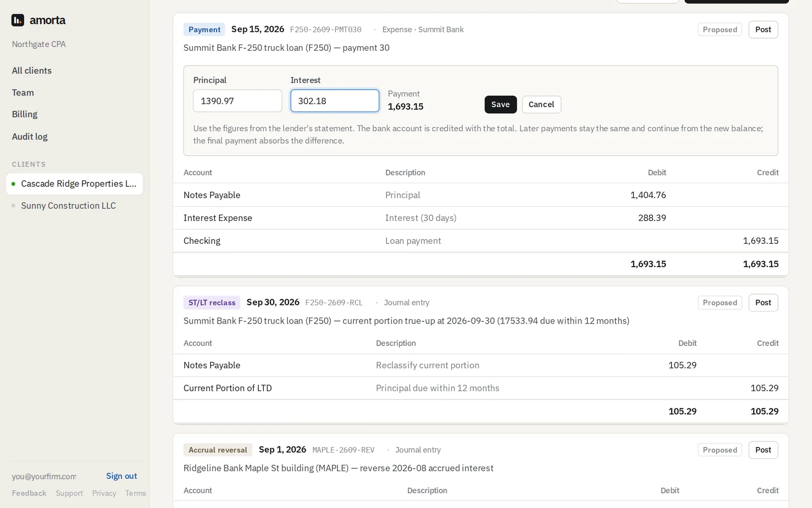Post the accrual reversal entry
The image size is (812, 508).
(763, 450)
